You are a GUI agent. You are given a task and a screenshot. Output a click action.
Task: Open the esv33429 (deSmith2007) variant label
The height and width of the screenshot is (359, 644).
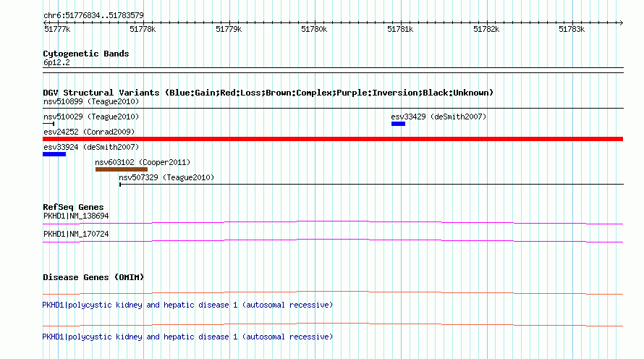pos(438,117)
